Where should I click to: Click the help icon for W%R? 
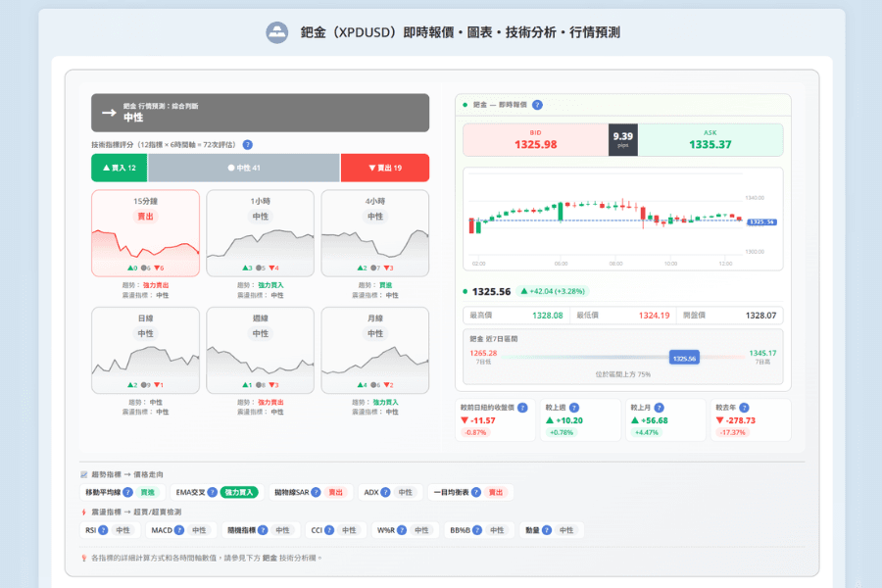(402, 530)
